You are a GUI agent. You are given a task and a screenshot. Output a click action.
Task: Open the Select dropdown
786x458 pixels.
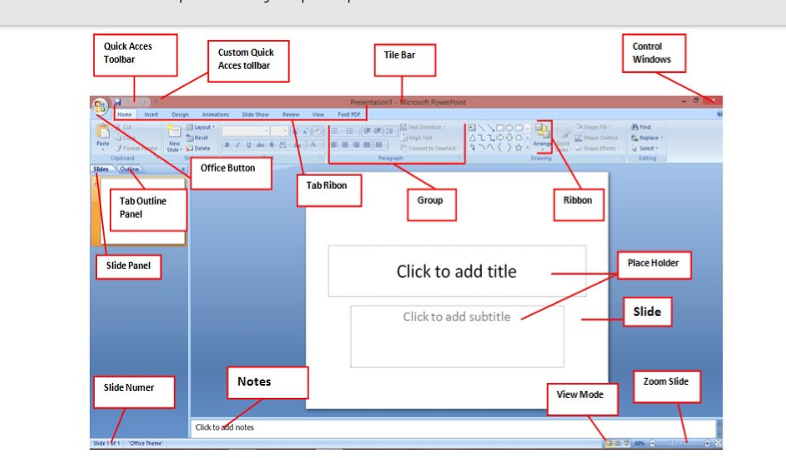tap(645, 148)
